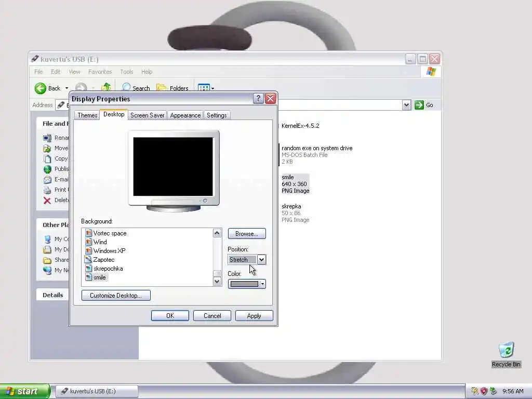Click Customize Desktop... button
The width and height of the screenshot is (532, 399).
(116, 295)
